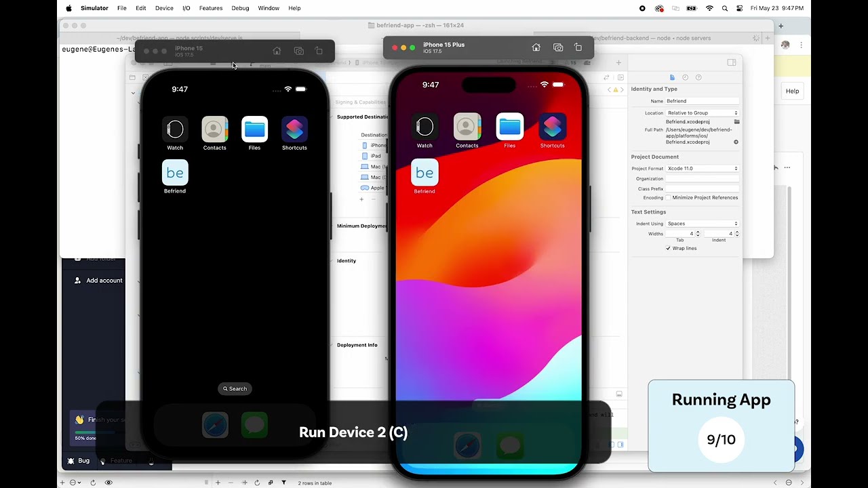Open Apple menu
The height and width of the screenshot is (488, 868).
click(68, 8)
